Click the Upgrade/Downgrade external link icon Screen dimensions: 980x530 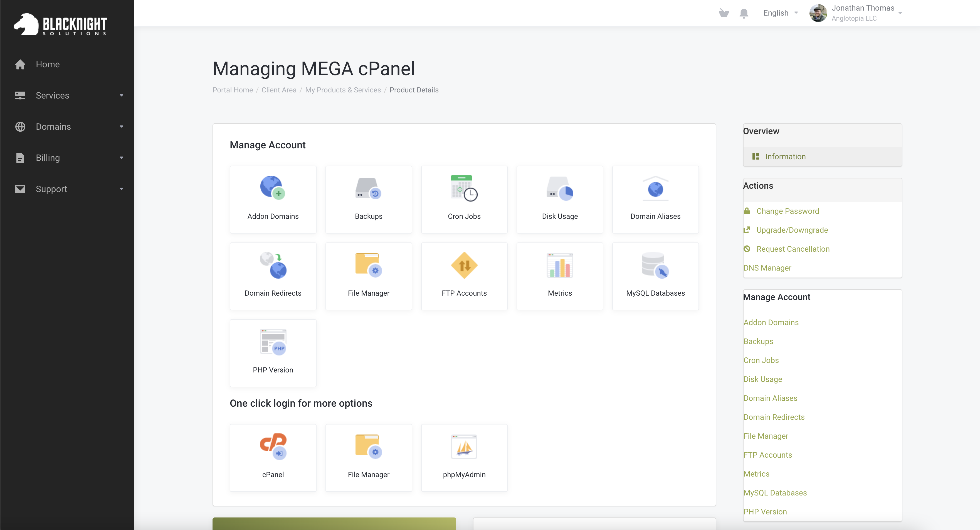(x=747, y=230)
